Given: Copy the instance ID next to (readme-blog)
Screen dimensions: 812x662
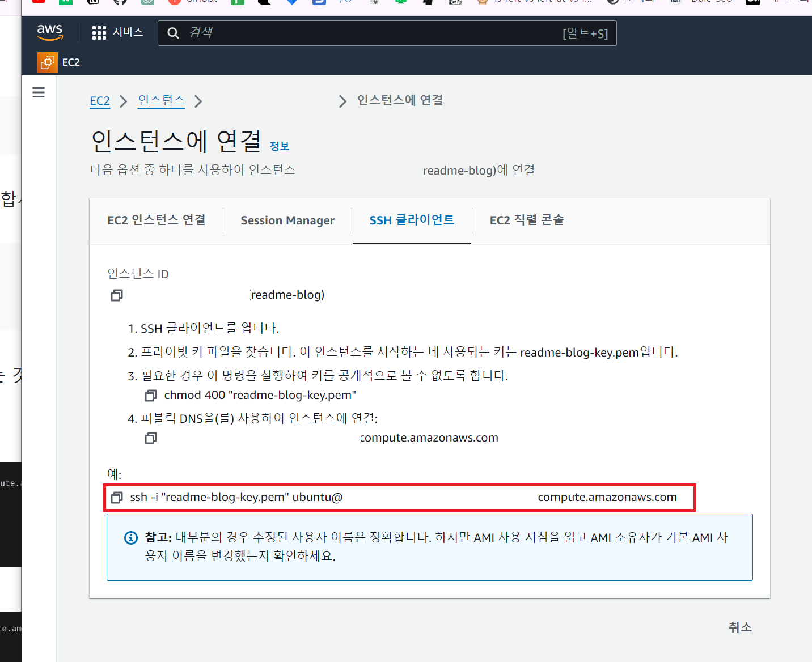Looking at the screenshot, I should (x=117, y=295).
